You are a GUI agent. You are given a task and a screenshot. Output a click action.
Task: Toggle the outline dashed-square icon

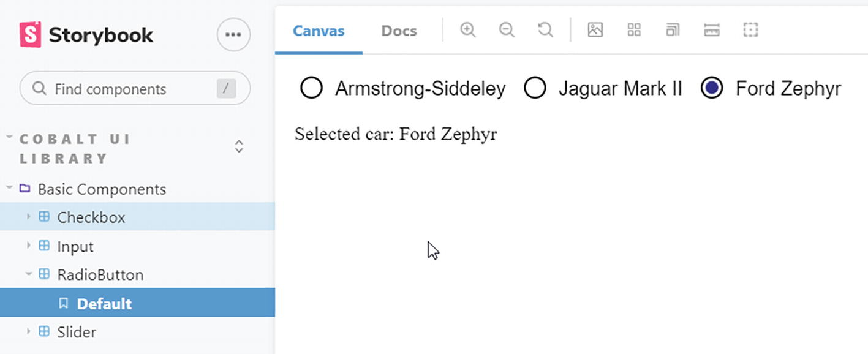(750, 30)
